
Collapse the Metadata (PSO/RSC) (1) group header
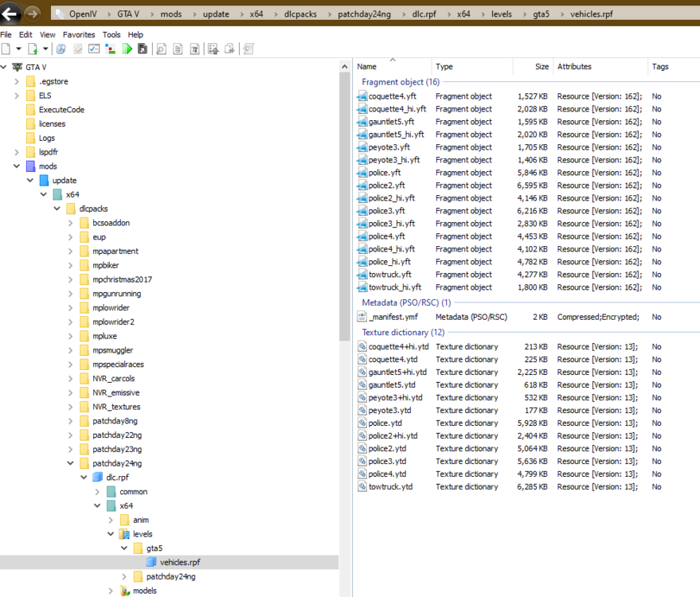pyautogui.click(x=406, y=302)
